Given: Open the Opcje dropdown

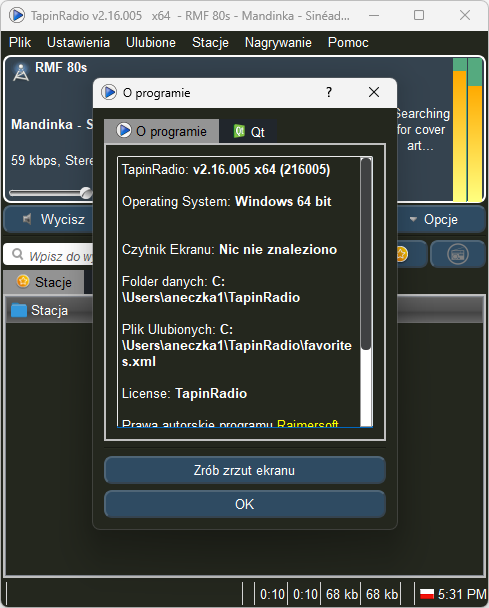Looking at the screenshot, I should (441, 219).
